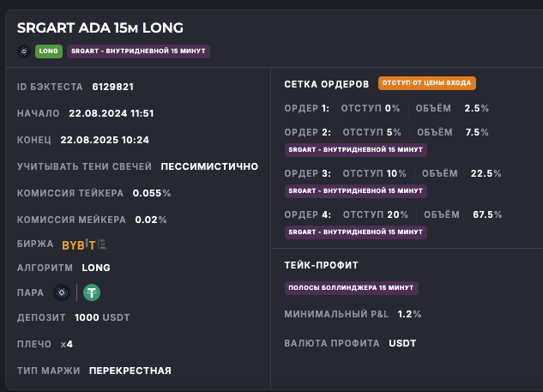The height and width of the screenshot is (392, 543).
Task: Click the leverage value x4
Action: point(67,344)
